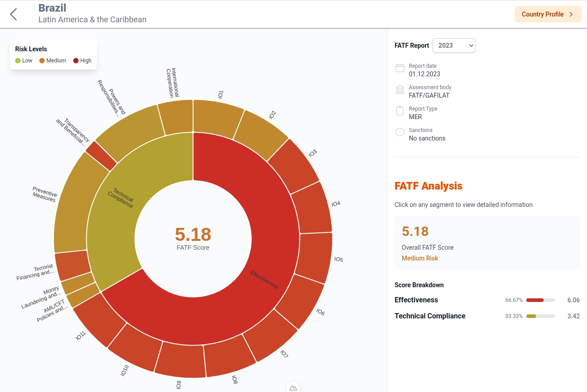Open the Country Profile page

548,14
